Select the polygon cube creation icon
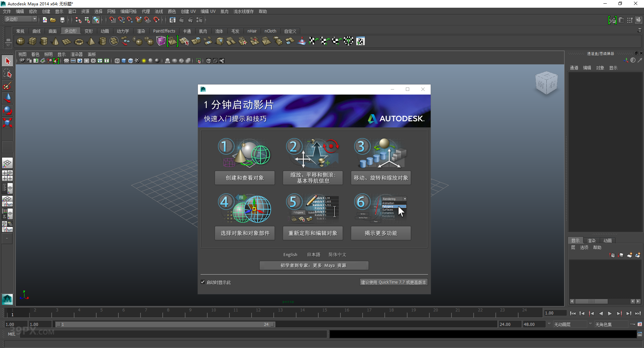This screenshot has height=348, width=644. [x=32, y=41]
